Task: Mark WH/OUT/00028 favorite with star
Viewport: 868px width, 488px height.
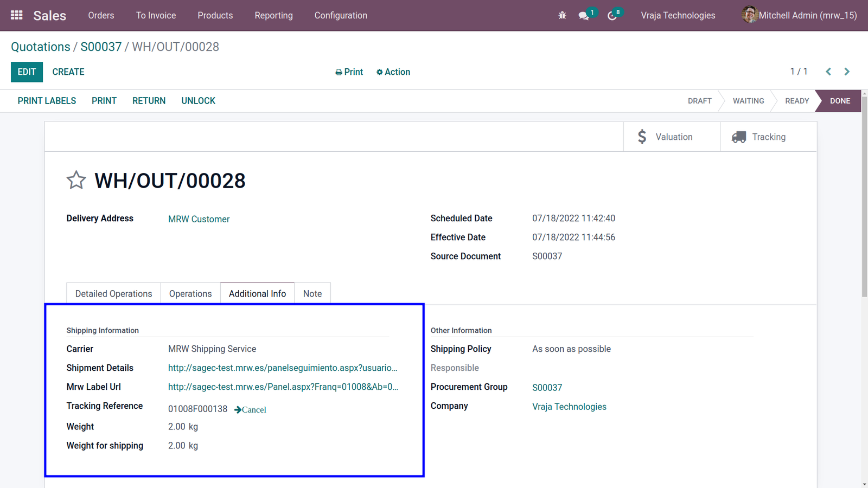Action: 76,180
